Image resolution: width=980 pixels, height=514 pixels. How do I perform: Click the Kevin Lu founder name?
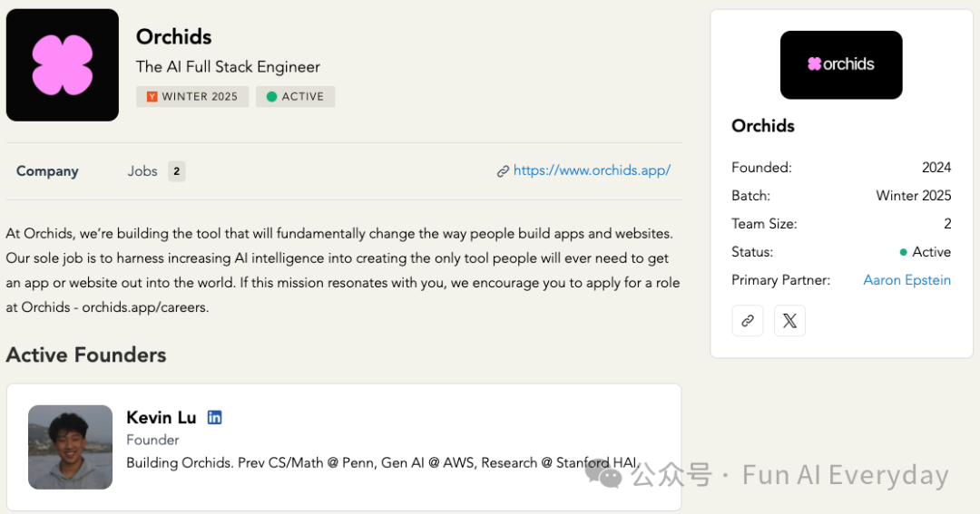point(161,417)
